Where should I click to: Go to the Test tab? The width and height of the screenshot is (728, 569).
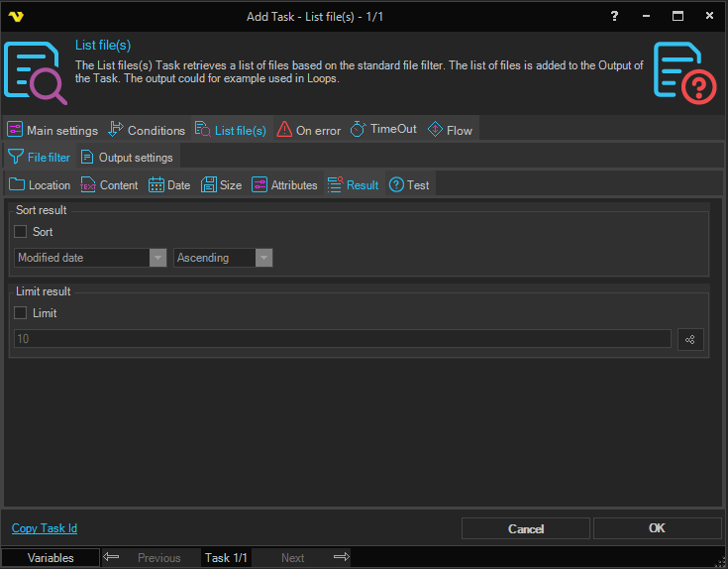409,184
